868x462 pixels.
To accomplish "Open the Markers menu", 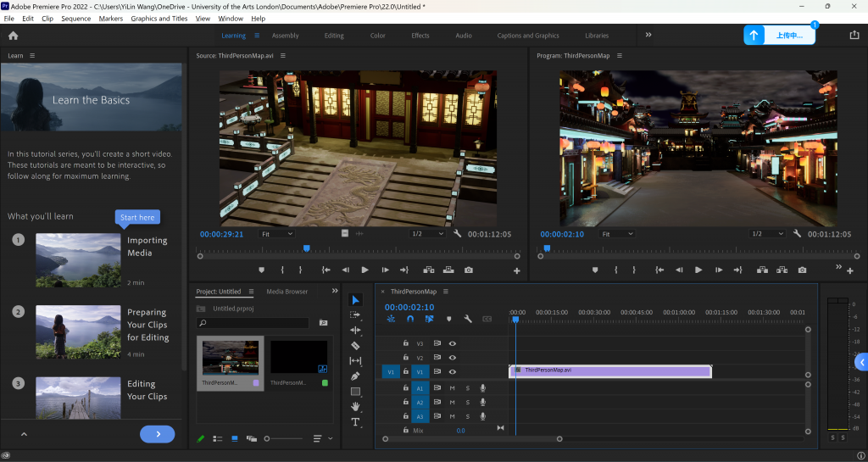I will [111, 19].
